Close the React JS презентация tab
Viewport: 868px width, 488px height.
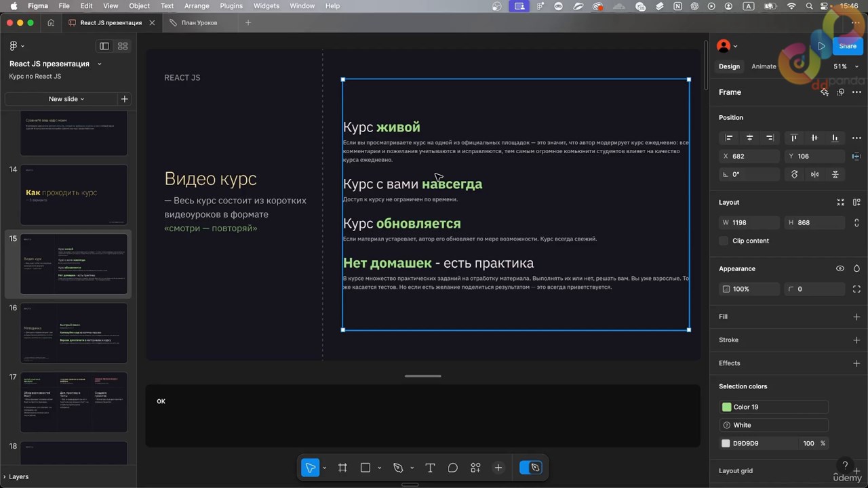pyautogui.click(x=152, y=22)
